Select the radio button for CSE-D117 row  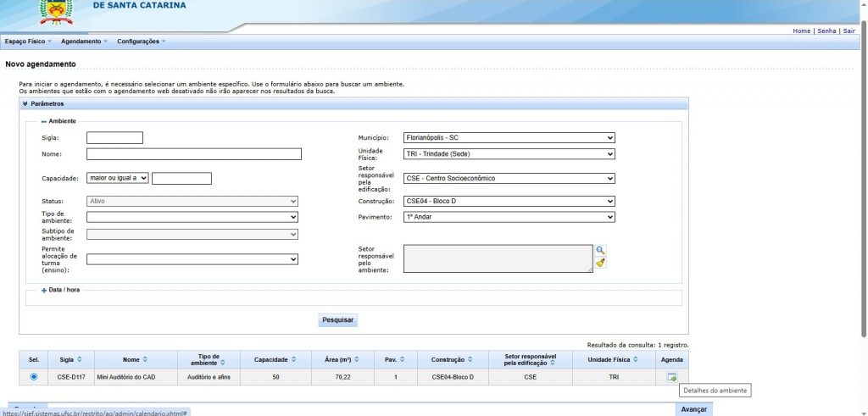34,377
